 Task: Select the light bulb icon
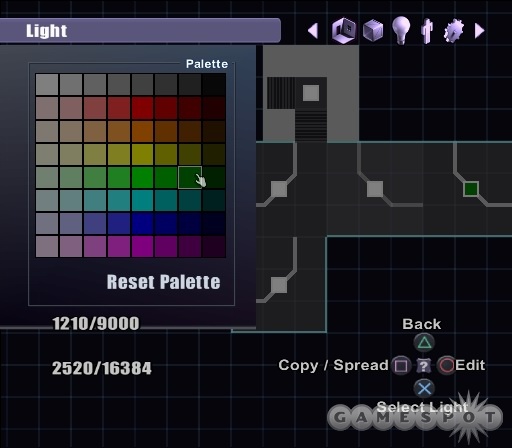point(400,30)
